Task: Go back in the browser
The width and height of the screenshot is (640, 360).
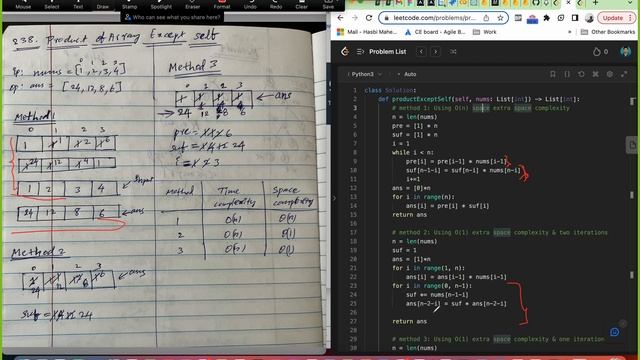Action: [x=340, y=18]
